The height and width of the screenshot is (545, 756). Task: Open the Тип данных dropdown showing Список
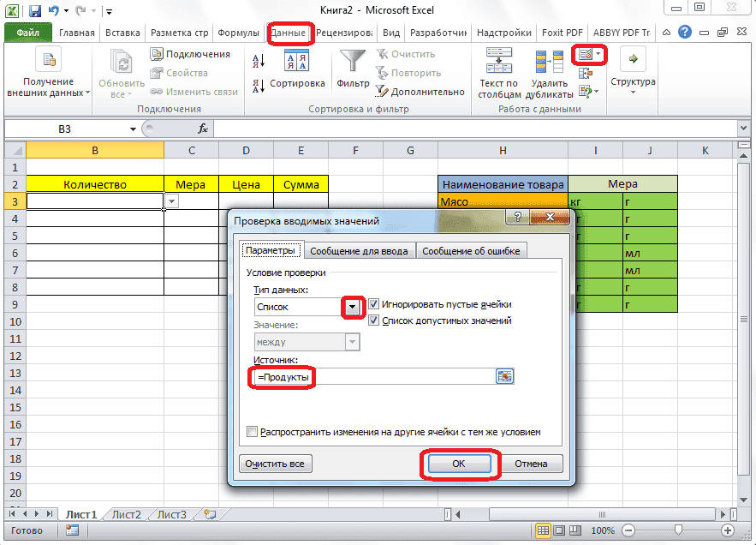(x=352, y=305)
